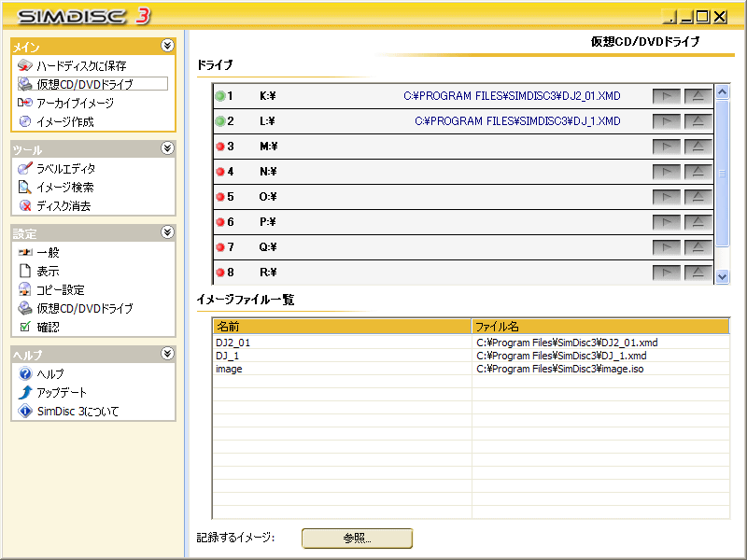The height and width of the screenshot is (560, 747).
Task: Collapse the ヘルプ panel section
Action: [167, 354]
